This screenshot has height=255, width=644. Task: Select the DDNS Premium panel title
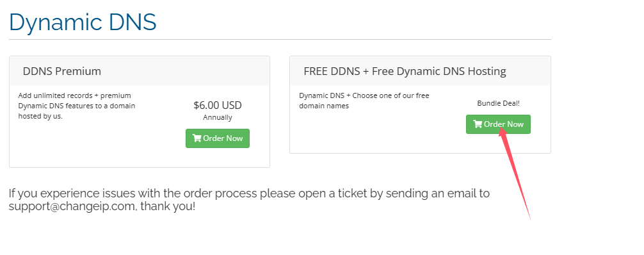tap(62, 71)
